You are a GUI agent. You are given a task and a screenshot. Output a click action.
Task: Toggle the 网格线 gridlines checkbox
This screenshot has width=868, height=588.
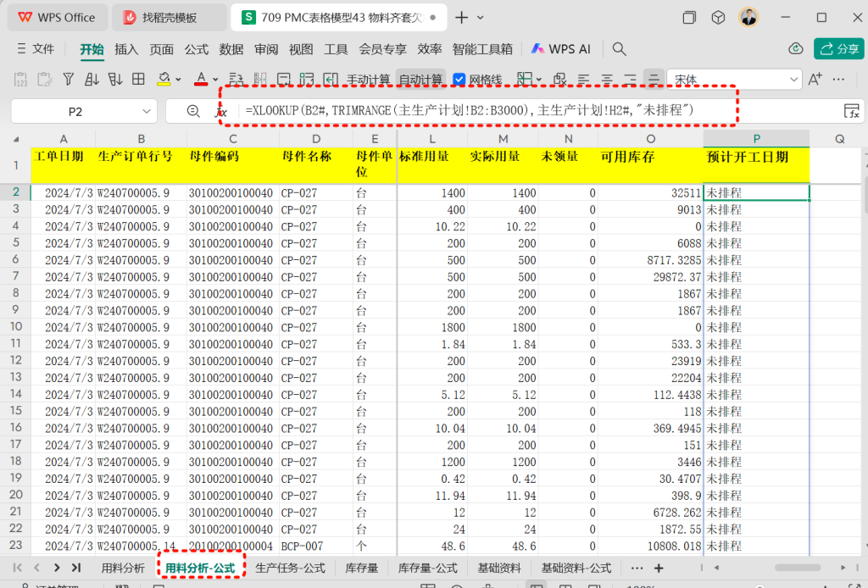[459, 80]
